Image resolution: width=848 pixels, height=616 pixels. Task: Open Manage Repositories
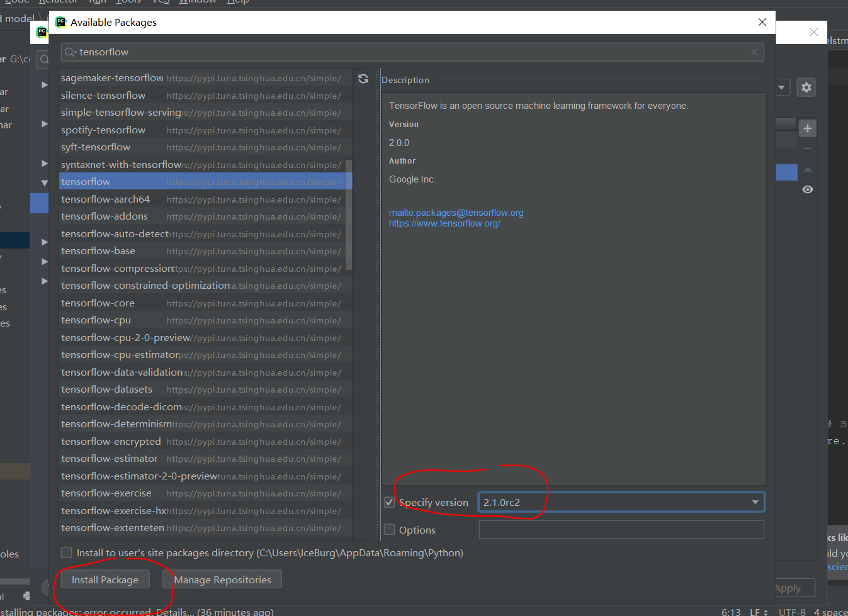(x=222, y=580)
